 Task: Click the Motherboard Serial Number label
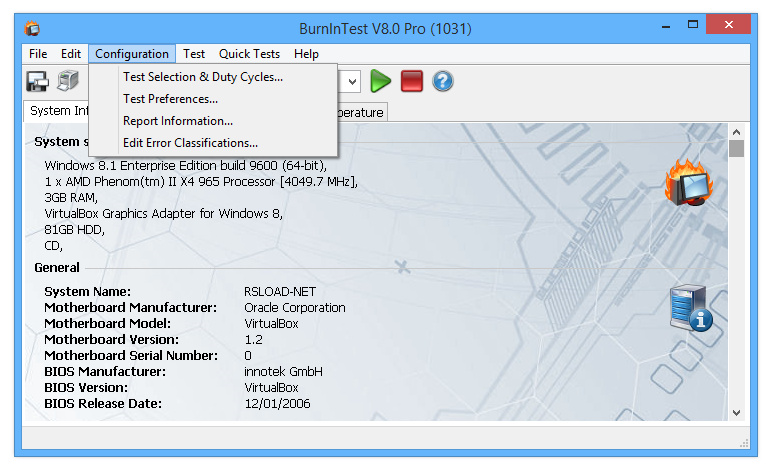[x=131, y=355]
